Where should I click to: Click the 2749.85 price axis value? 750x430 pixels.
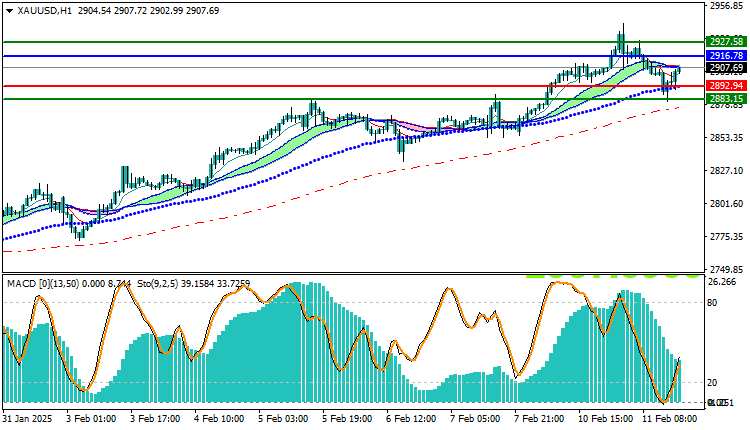(727, 269)
